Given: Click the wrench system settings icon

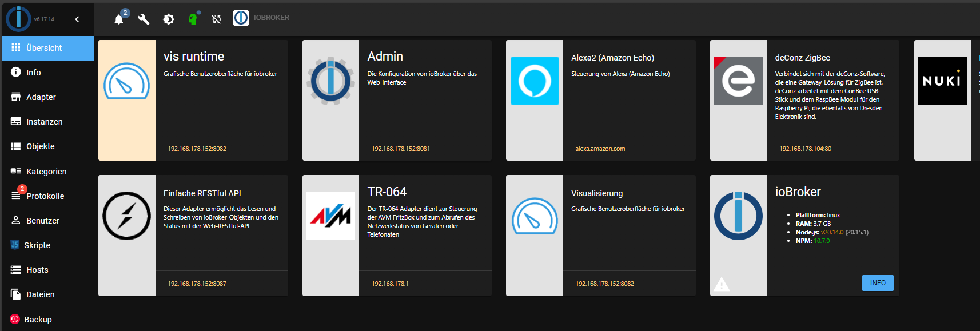Looking at the screenshot, I should [144, 19].
